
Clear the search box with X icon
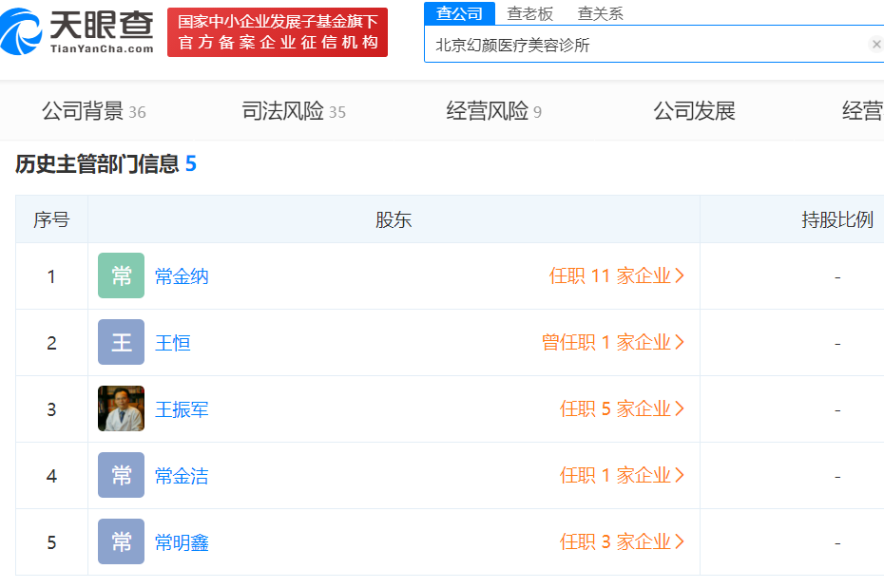(x=875, y=45)
